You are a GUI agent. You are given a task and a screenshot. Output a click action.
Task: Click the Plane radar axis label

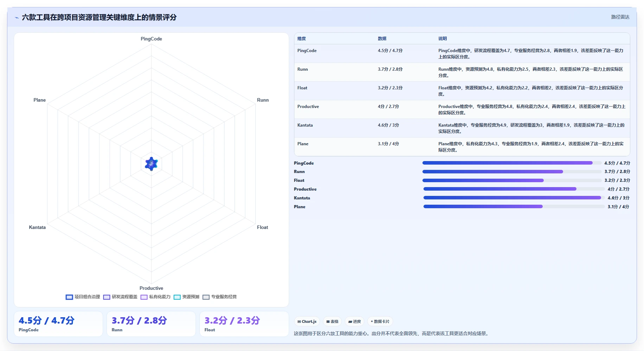tap(39, 100)
